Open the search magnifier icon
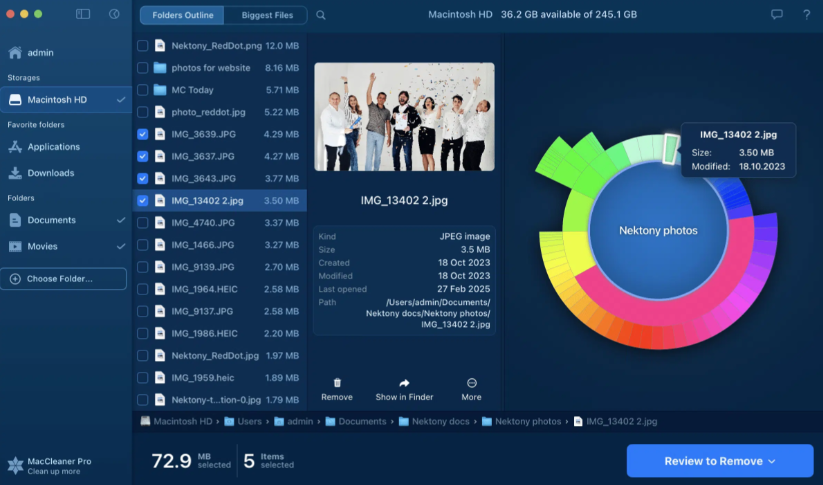 (x=321, y=15)
